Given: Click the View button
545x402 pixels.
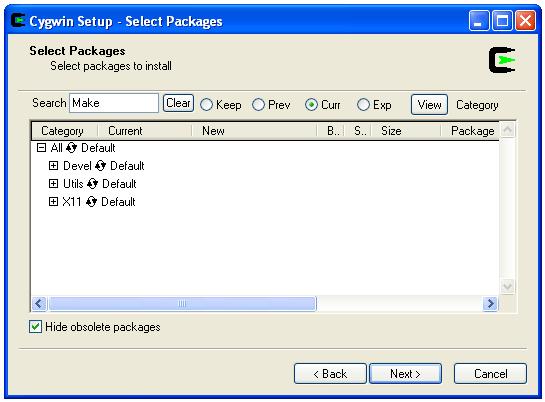Looking at the screenshot, I should (x=429, y=105).
